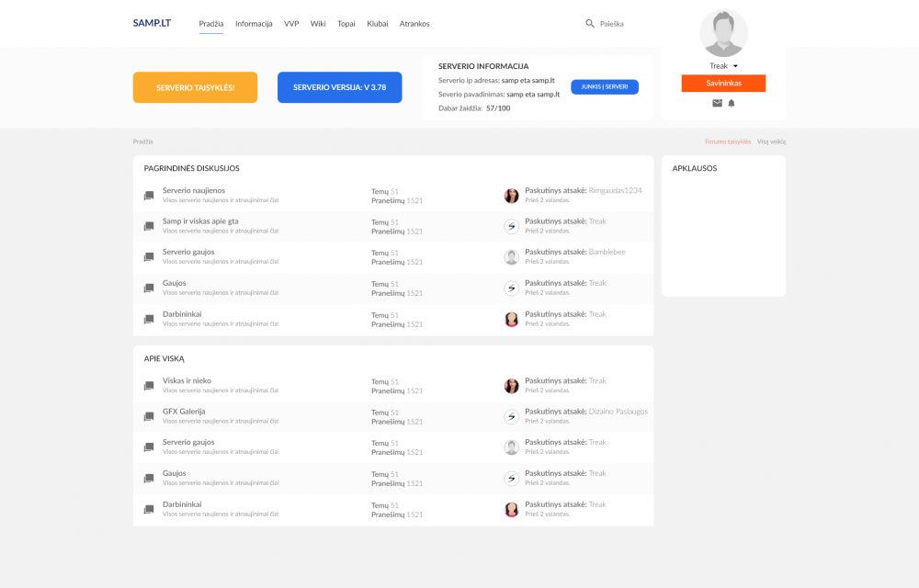Image resolution: width=919 pixels, height=588 pixels.
Task: Click the orange Savininkas rank badge
Action: click(723, 84)
